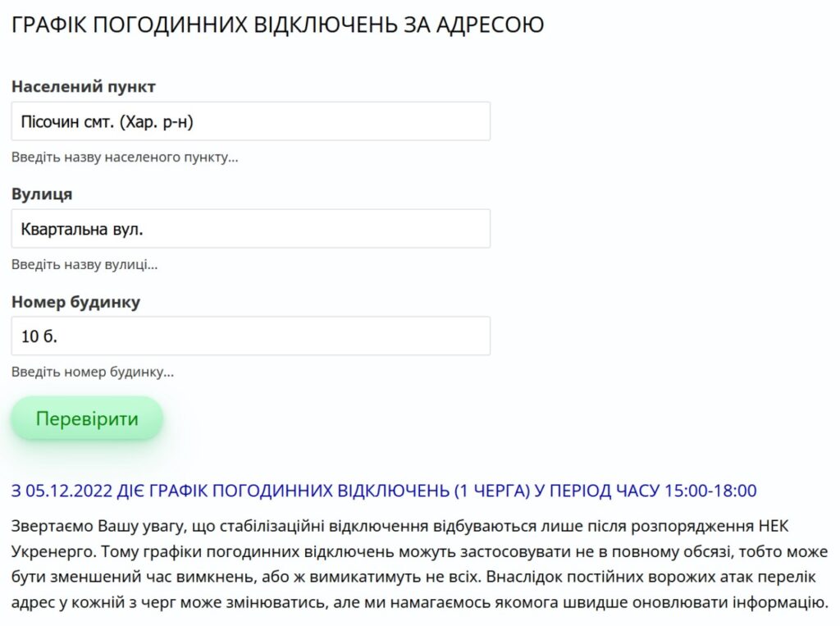
Task: Click hint "Введіть назву населеного пункту..."
Action: click(x=125, y=157)
